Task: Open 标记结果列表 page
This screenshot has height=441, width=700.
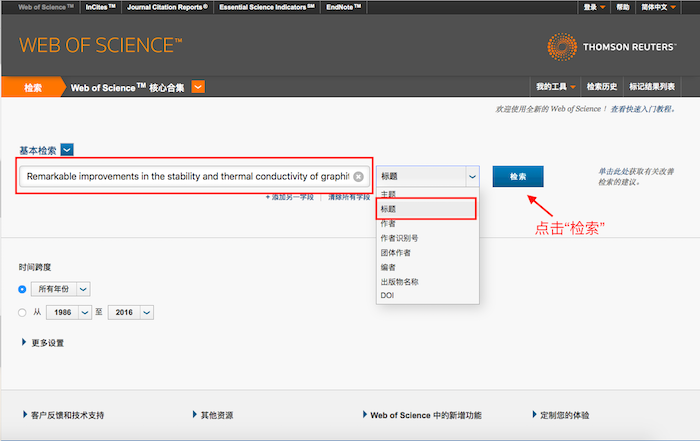Action: pyautogui.click(x=652, y=87)
